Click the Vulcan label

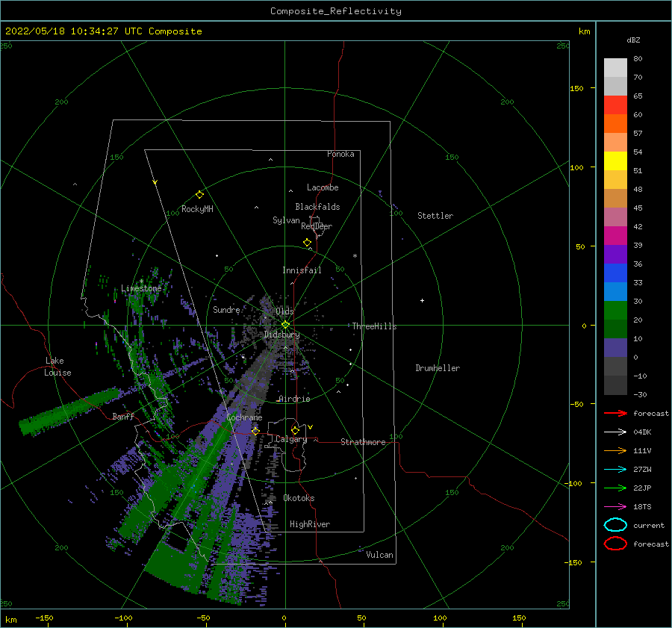(x=380, y=555)
